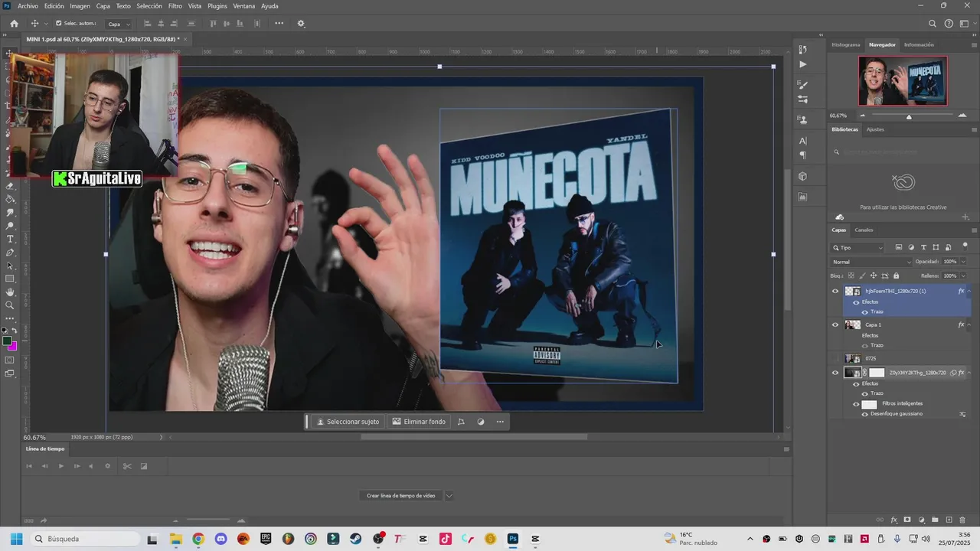980x551 pixels.
Task: Open the Capa menu
Action: coord(103,6)
